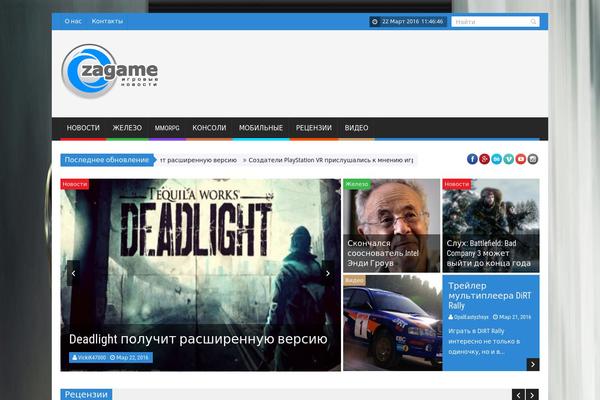Click the clock icon beside the date
The width and height of the screenshot is (600, 400).
point(375,22)
